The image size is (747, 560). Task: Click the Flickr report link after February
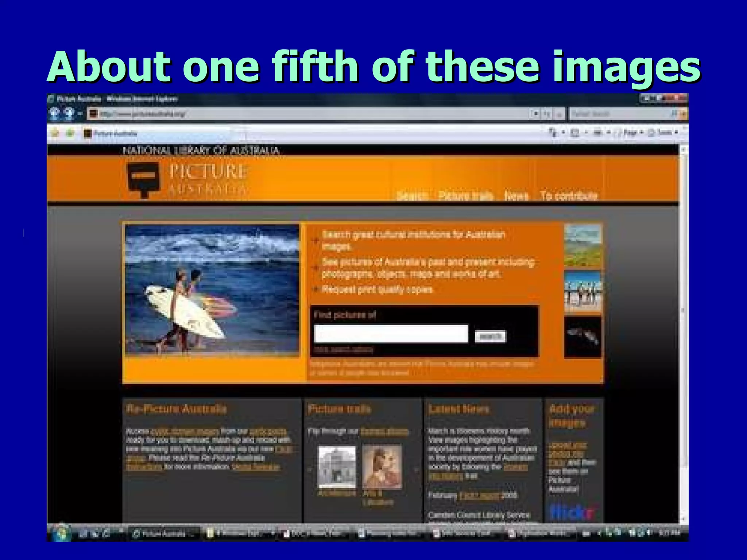click(x=480, y=495)
